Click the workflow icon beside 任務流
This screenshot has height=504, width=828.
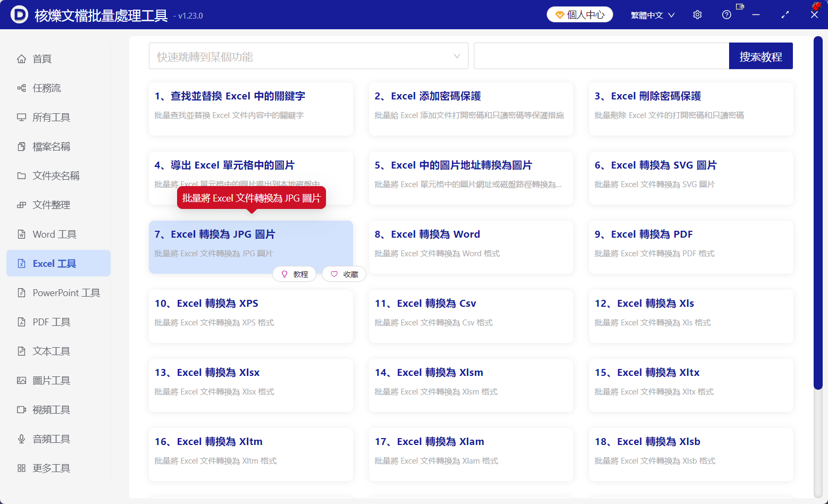pos(21,88)
